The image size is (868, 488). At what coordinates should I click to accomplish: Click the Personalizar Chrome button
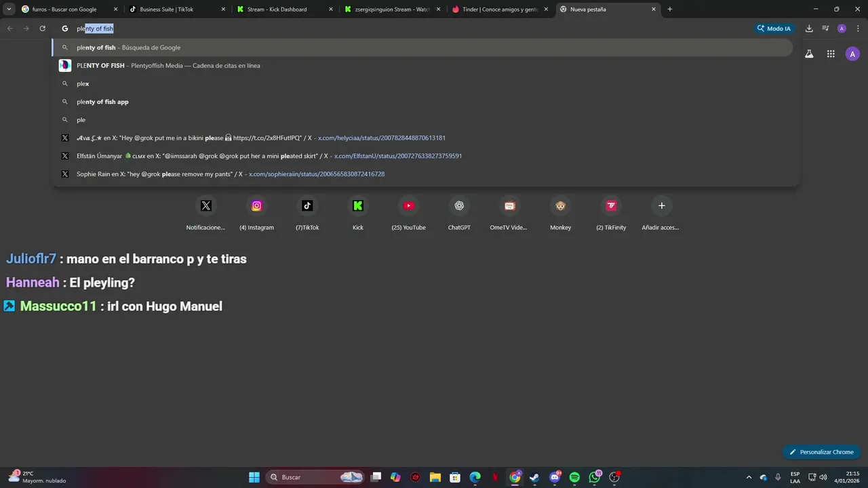click(x=821, y=452)
